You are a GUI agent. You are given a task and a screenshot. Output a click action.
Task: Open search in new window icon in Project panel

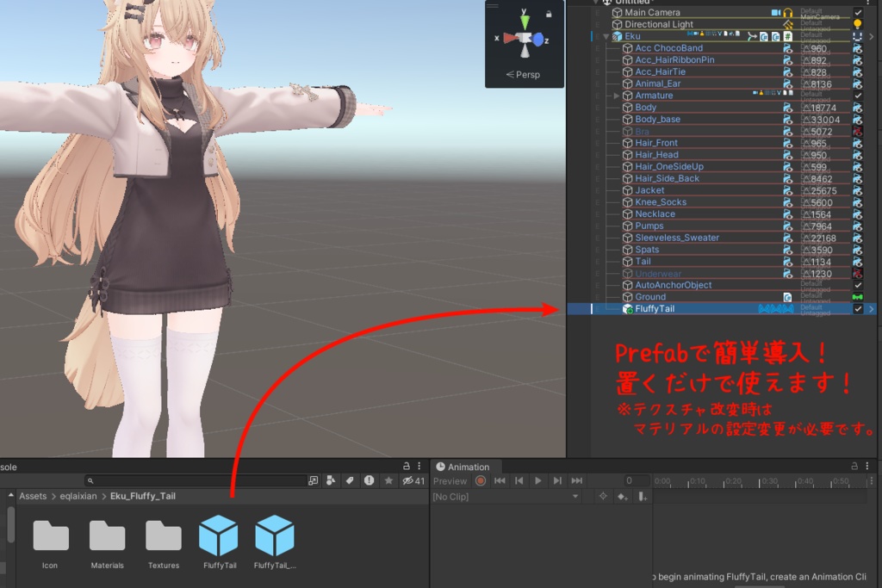pyautogui.click(x=314, y=480)
